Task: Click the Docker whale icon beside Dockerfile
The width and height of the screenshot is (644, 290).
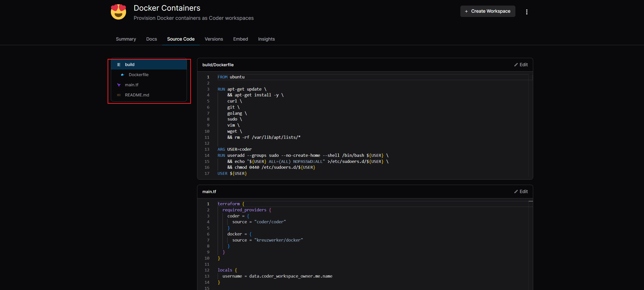Action: (123, 75)
